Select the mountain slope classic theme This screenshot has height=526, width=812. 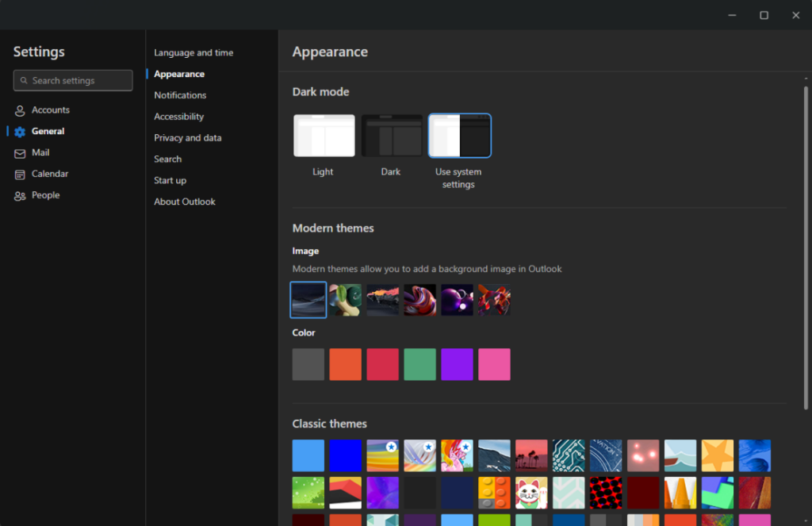(x=495, y=455)
